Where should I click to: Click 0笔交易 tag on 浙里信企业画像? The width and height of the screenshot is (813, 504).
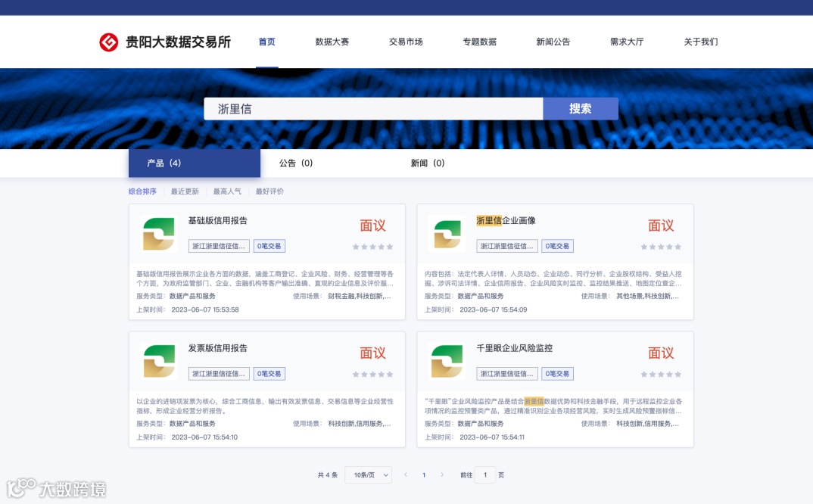[557, 246]
